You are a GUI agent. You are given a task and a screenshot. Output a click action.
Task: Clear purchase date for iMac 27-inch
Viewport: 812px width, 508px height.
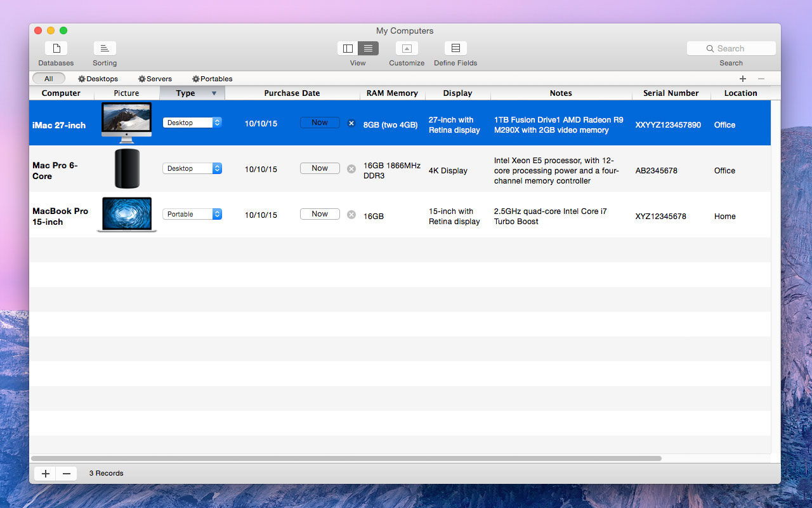(351, 123)
